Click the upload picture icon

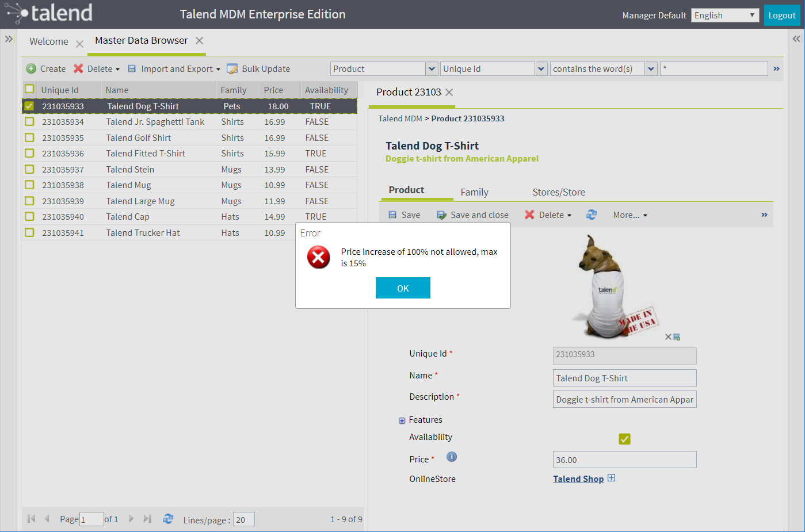click(677, 337)
